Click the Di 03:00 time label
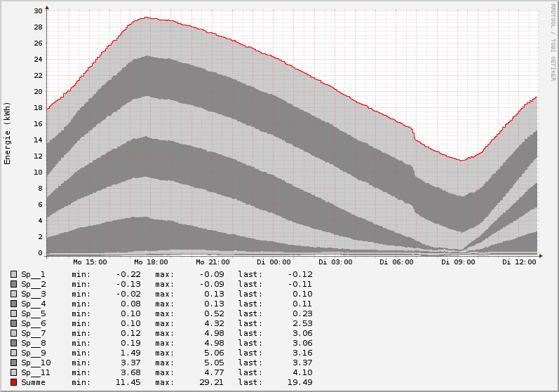Viewport: 559px width, 392px height. point(333,262)
